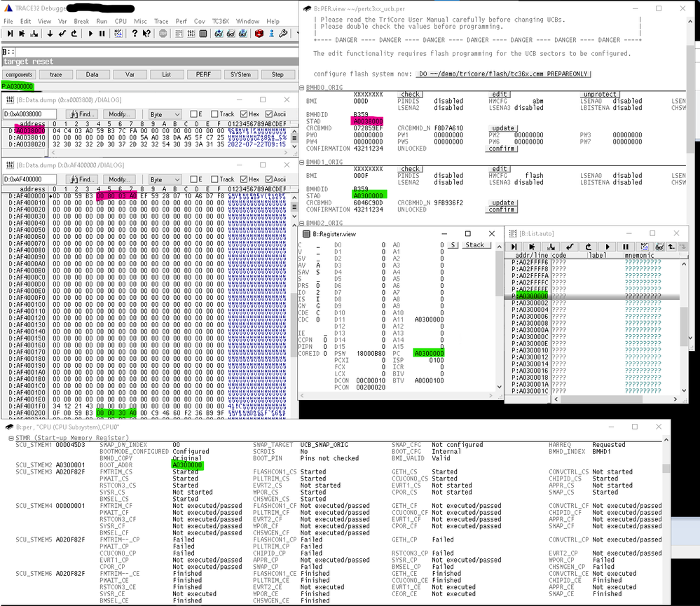
Task: Click the address field showing D:0xAF400000
Action: tap(29, 179)
